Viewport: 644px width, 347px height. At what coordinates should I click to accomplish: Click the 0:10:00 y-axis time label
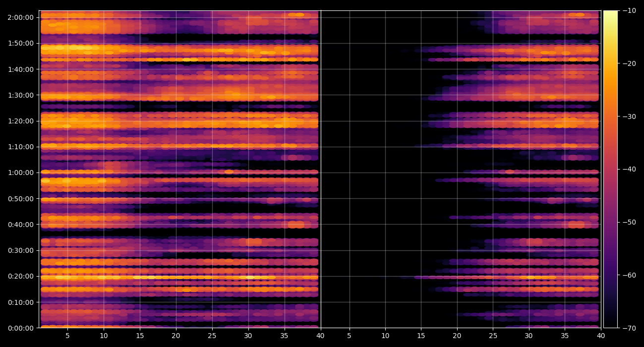click(x=21, y=302)
